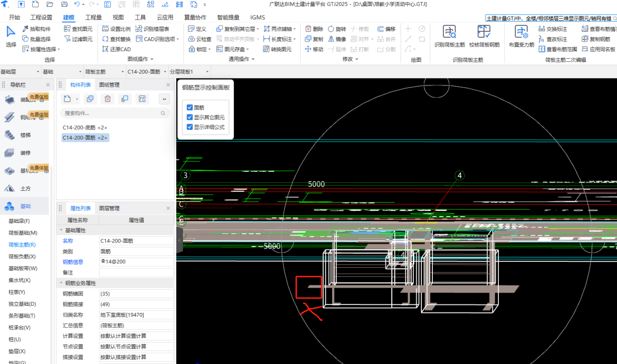Switch to the 图层管理 tab
617x364 pixels.
tap(109, 208)
